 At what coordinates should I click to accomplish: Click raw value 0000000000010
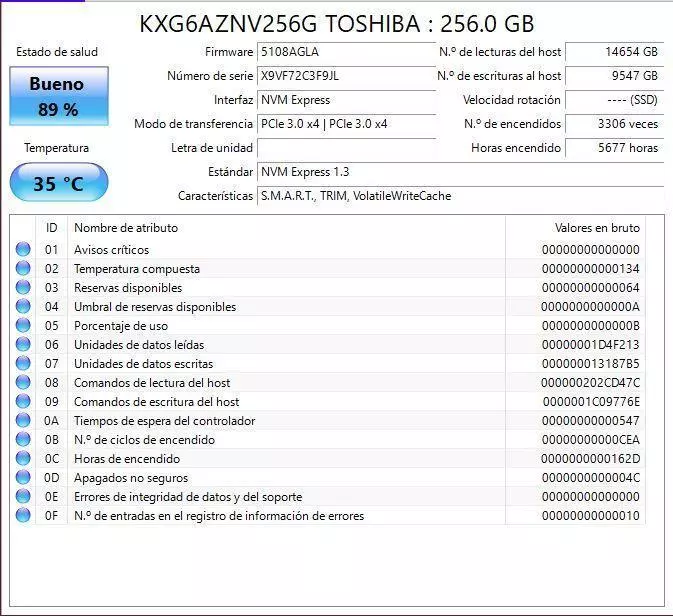pyautogui.click(x=591, y=516)
